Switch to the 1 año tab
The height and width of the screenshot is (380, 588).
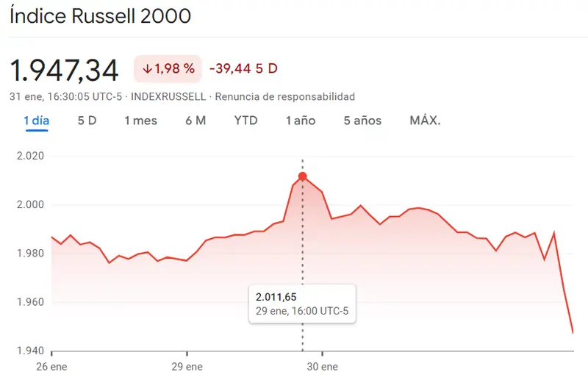(300, 121)
